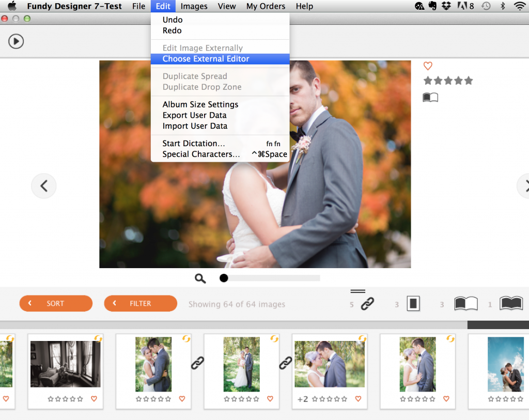Viewport: 529px width, 420px height.
Task: Go to the previous image with the left arrow
Action: (x=44, y=186)
